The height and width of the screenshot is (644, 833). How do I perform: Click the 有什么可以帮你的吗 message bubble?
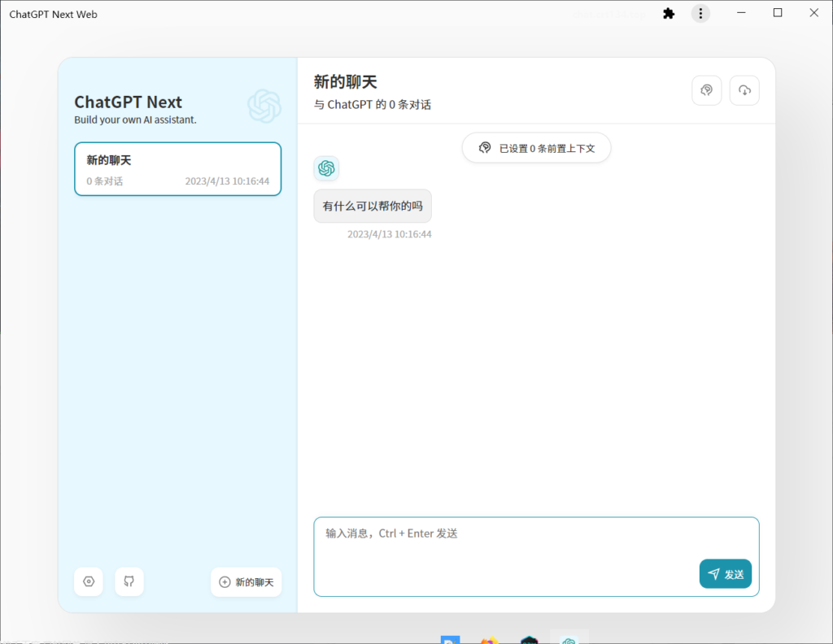click(372, 206)
